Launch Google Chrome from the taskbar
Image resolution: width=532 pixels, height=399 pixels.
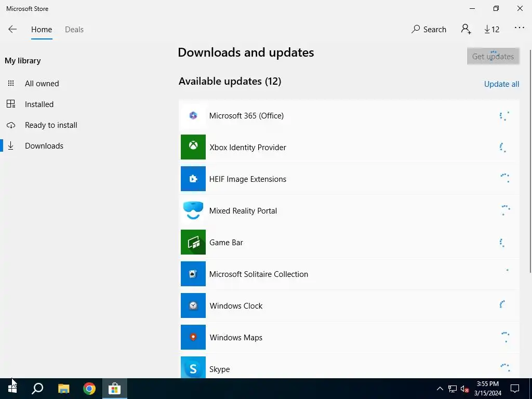(89, 389)
